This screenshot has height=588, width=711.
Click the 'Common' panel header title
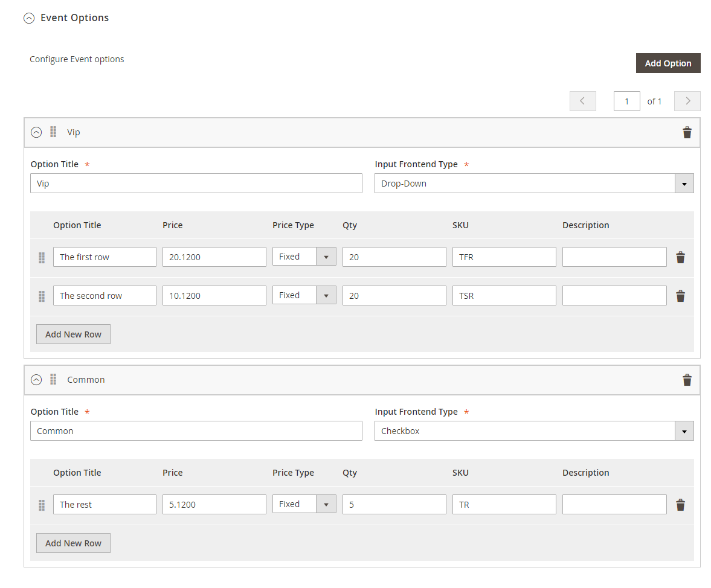[x=86, y=380]
